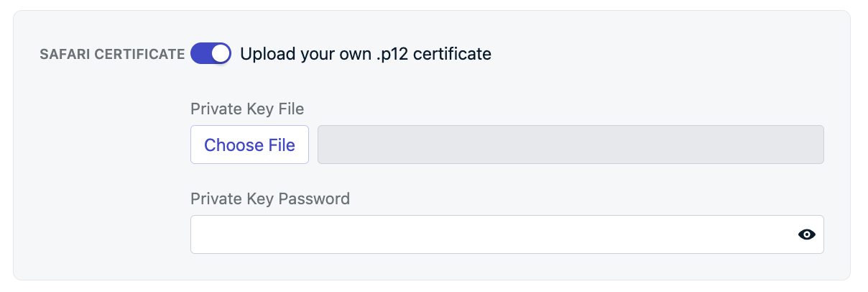This screenshot has width=868, height=292.
Task: Click the "Private Key Password" label
Action: 270,199
